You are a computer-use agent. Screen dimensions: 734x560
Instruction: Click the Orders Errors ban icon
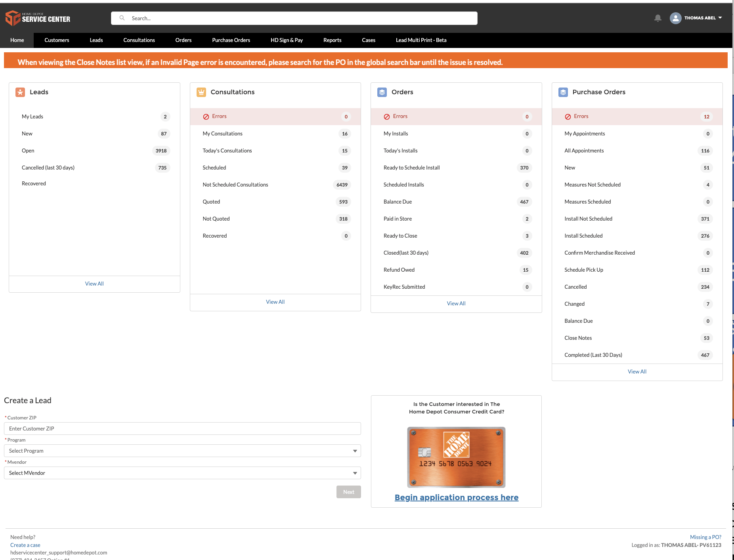pos(387,116)
